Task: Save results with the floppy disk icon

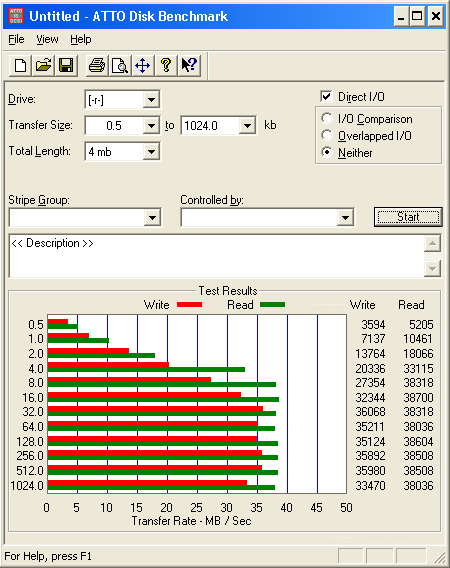Action: click(x=66, y=66)
